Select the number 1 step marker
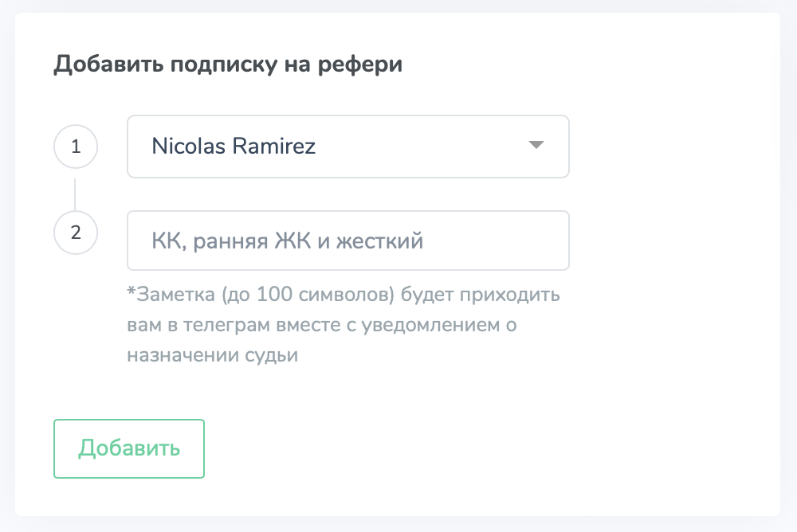The image size is (797, 532). 76,147
